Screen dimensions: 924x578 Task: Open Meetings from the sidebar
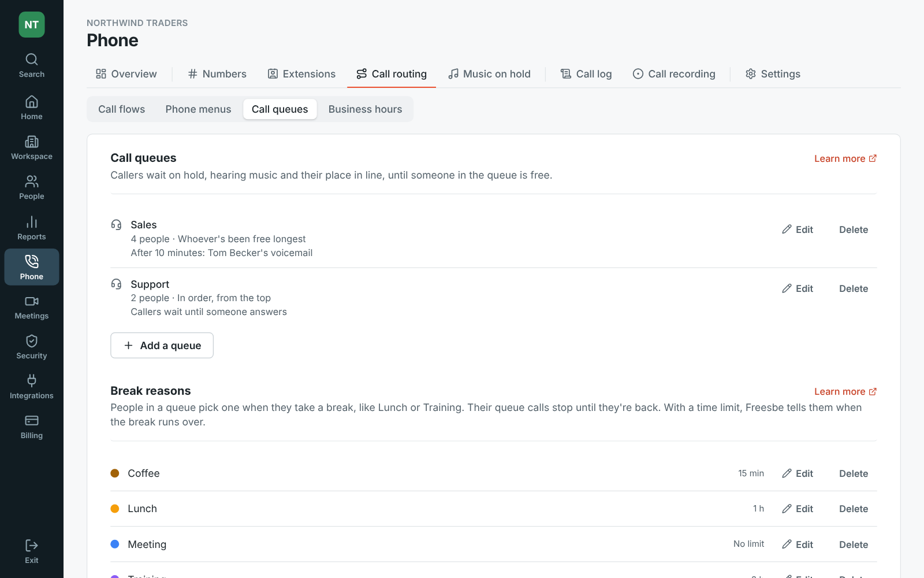click(x=32, y=307)
